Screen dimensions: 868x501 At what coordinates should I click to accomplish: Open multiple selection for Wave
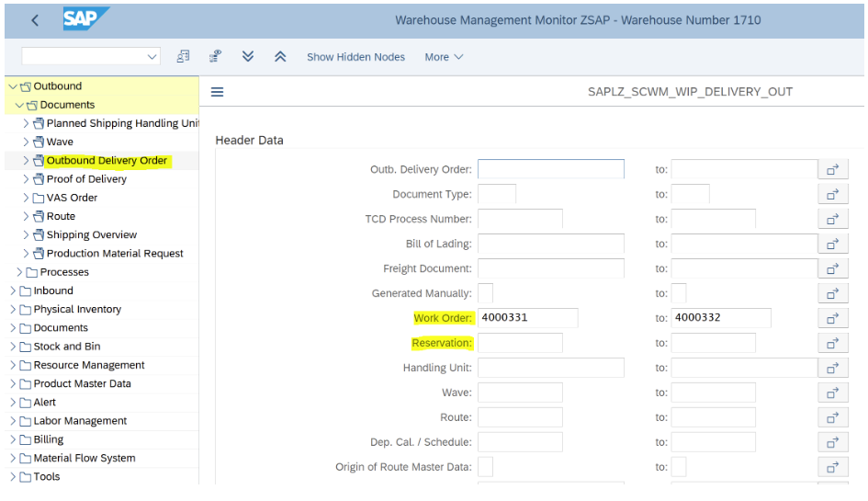pyautogui.click(x=833, y=393)
